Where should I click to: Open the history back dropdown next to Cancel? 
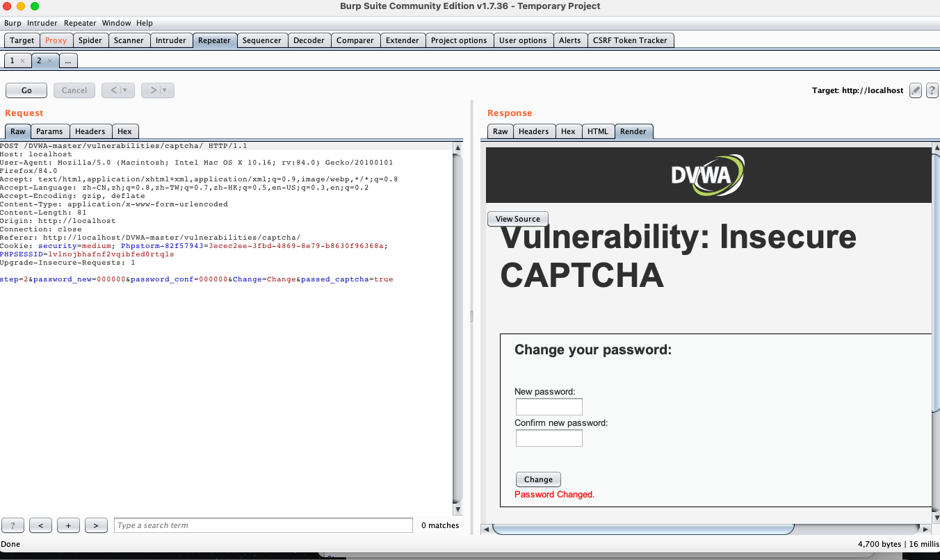(x=118, y=90)
